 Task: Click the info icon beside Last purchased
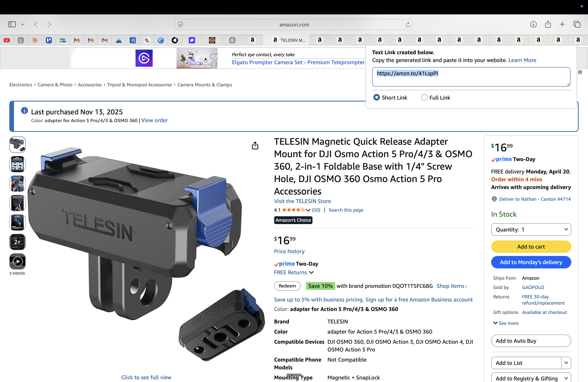24,110
